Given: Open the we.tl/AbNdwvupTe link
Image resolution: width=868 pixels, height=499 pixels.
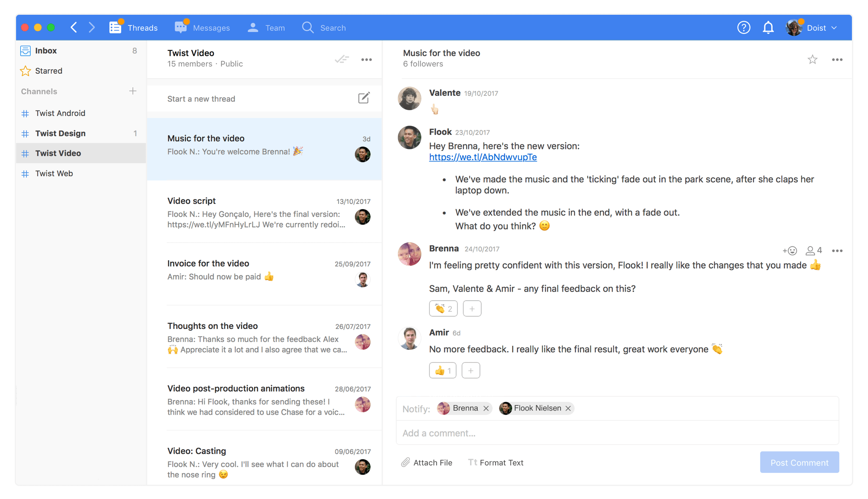Looking at the screenshot, I should (483, 157).
